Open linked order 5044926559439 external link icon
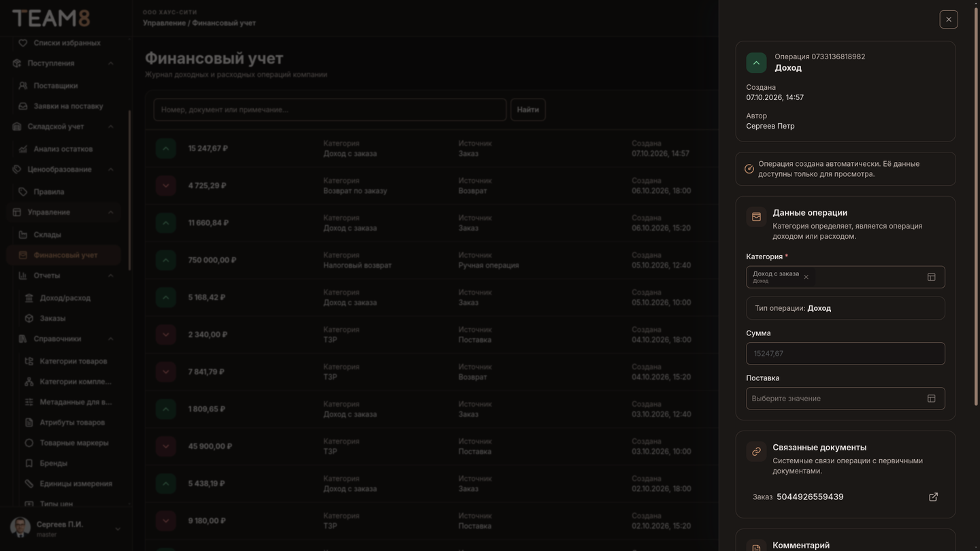980x551 pixels. point(933,497)
